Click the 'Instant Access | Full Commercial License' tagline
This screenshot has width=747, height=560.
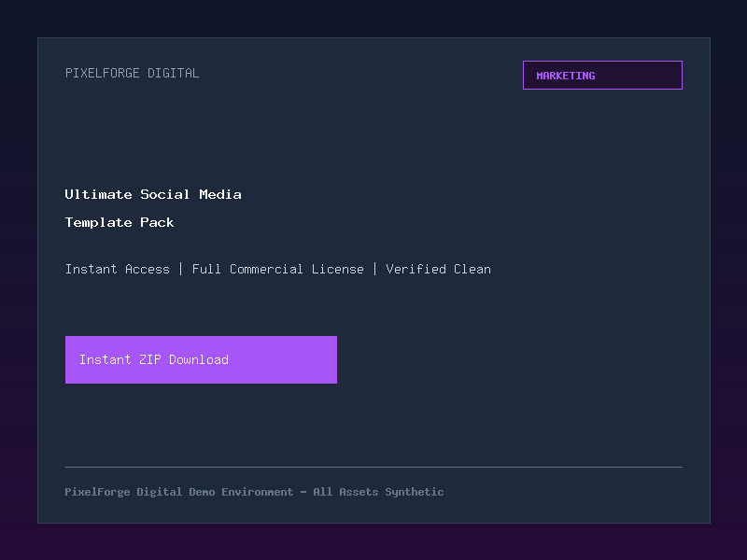[215, 269]
